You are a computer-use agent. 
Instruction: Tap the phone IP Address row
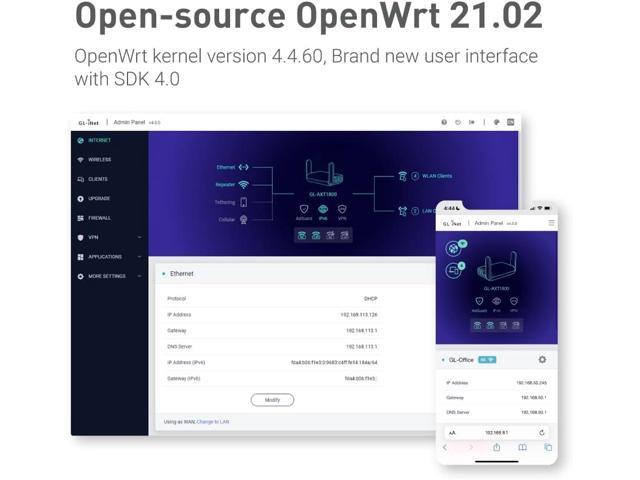(496, 383)
